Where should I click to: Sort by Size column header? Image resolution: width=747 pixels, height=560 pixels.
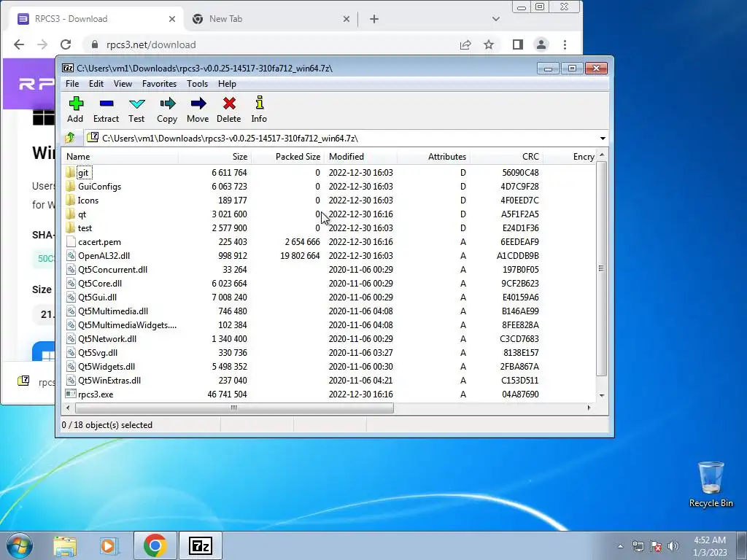pyautogui.click(x=215, y=157)
